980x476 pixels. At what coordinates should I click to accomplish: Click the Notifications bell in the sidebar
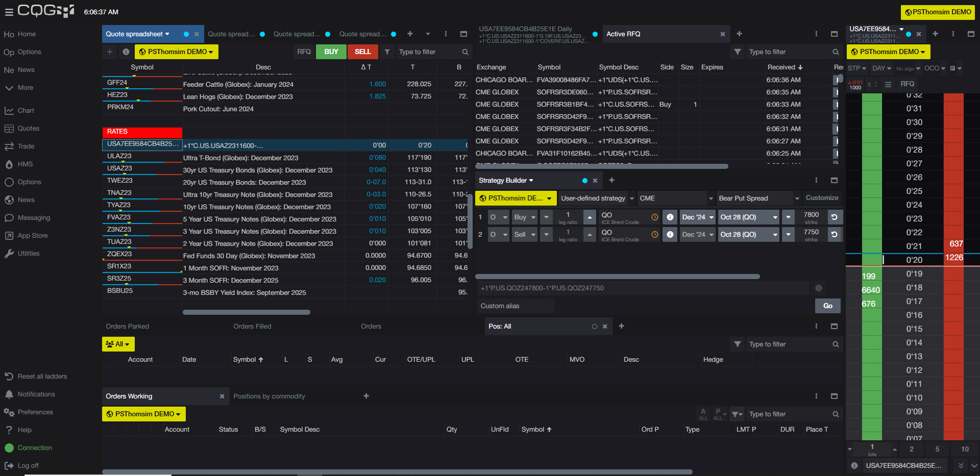click(x=9, y=394)
